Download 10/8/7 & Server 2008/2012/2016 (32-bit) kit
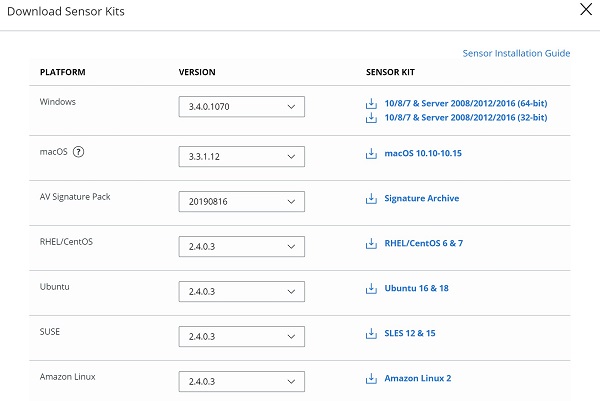The width and height of the screenshot is (600, 401). [466, 117]
